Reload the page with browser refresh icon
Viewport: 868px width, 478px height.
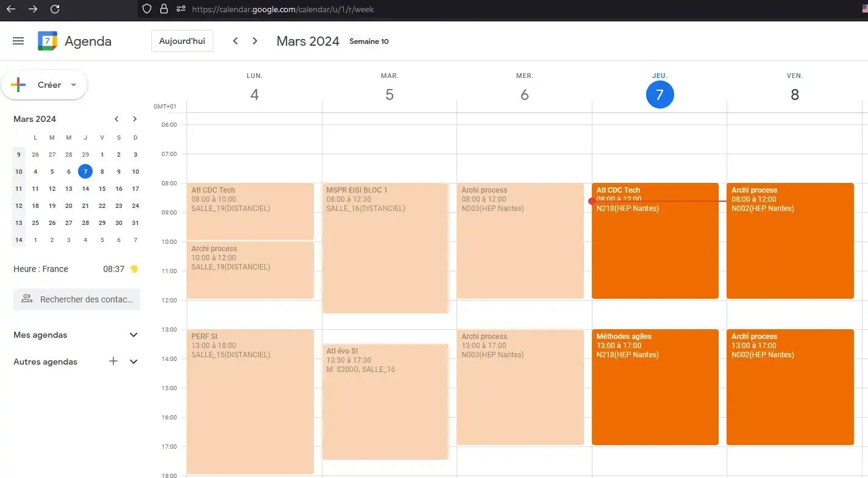[x=55, y=9]
